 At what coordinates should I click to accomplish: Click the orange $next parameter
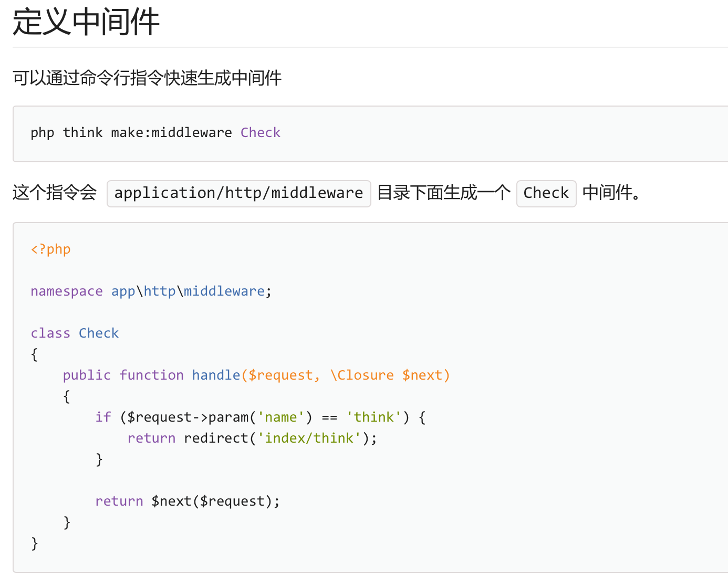422,375
